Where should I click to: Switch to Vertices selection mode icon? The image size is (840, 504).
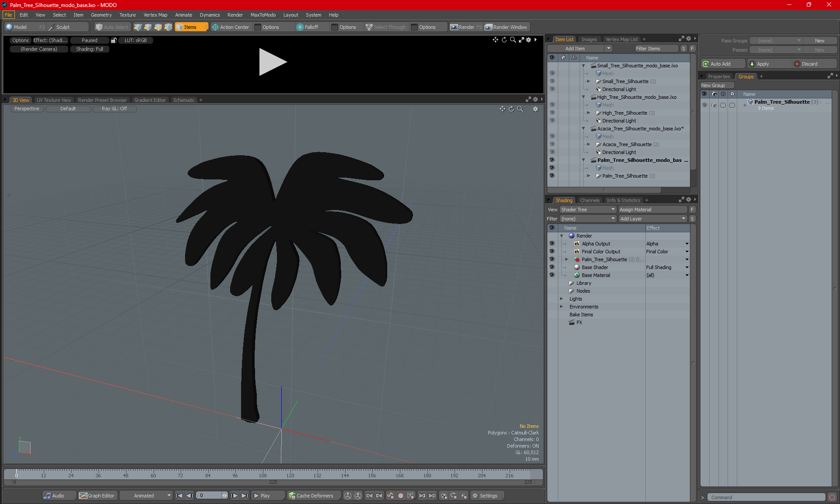[x=138, y=27]
